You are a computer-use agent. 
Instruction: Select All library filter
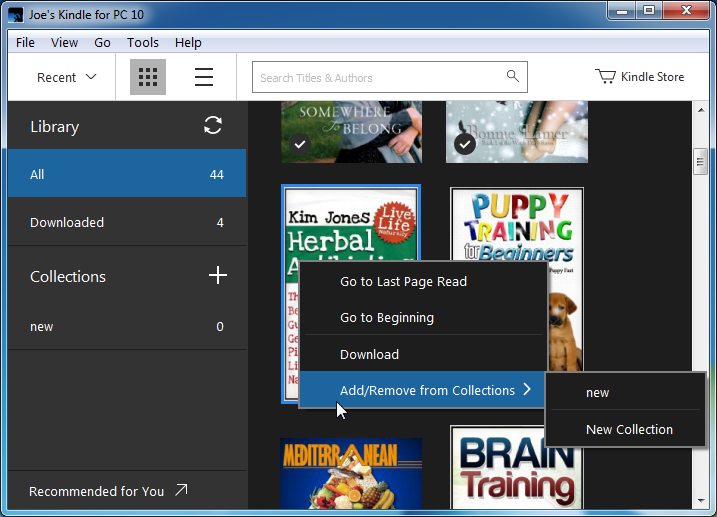pyautogui.click(x=127, y=174)
